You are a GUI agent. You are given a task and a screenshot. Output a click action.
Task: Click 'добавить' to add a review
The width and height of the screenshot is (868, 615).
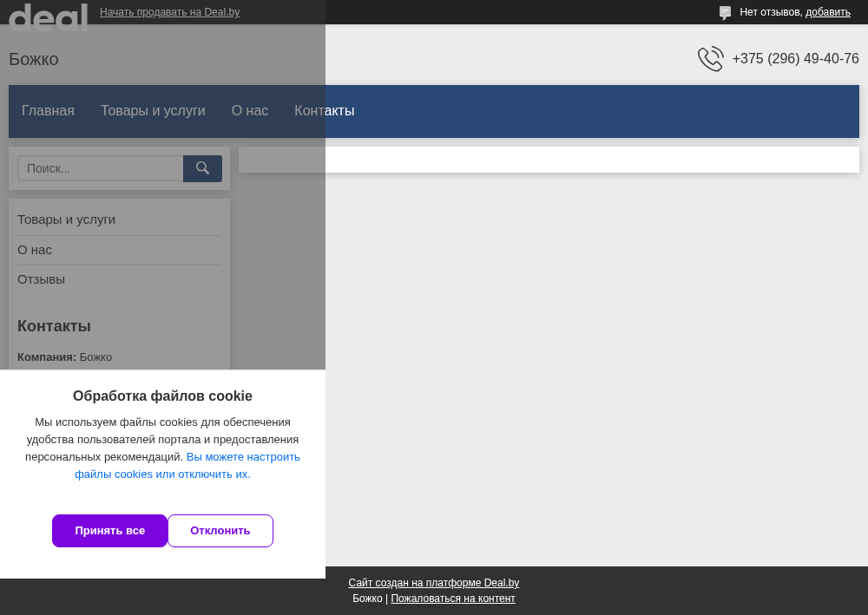827,12
